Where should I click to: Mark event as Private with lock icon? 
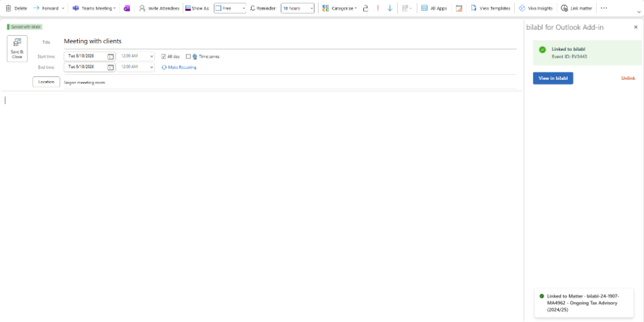pyautogui.click(x=365, y=8)
